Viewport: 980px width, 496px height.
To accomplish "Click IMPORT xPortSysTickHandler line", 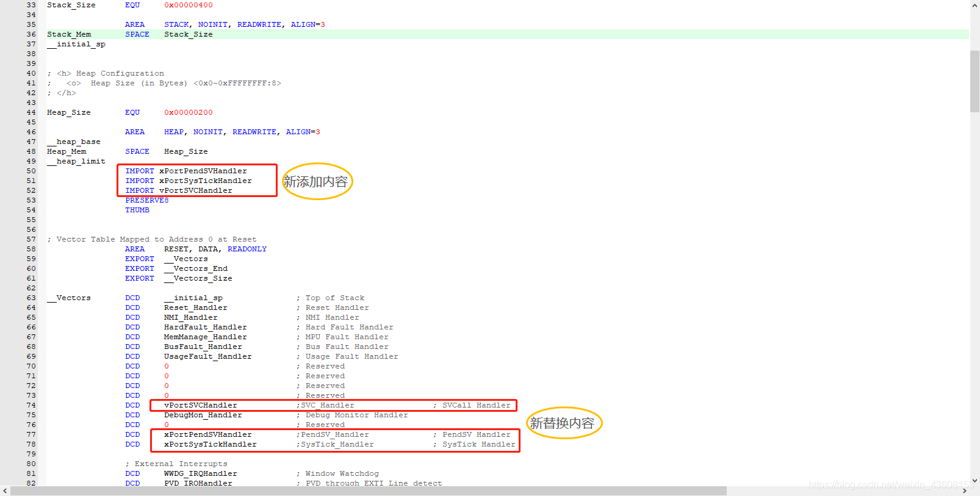I will coord(189,181).
